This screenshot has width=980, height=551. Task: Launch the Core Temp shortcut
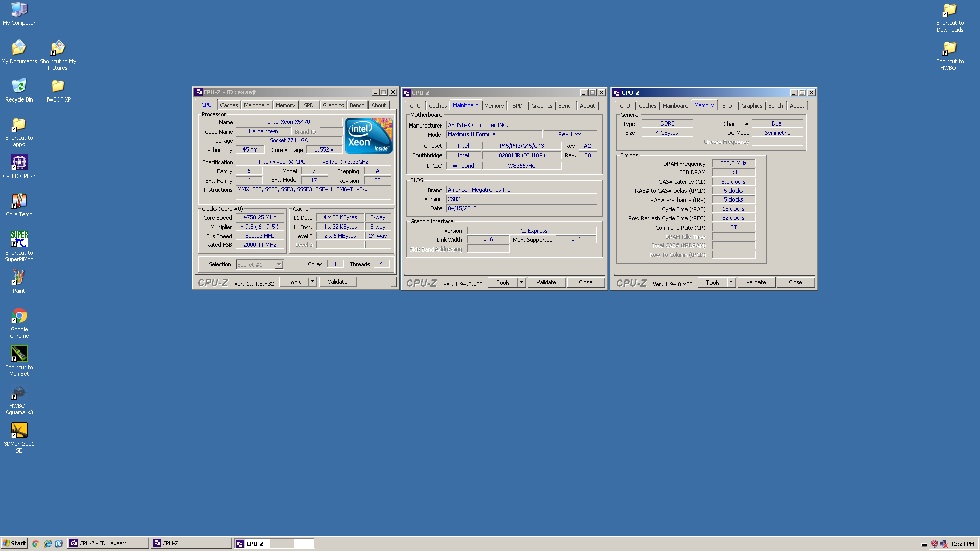[x=19, y=205]
